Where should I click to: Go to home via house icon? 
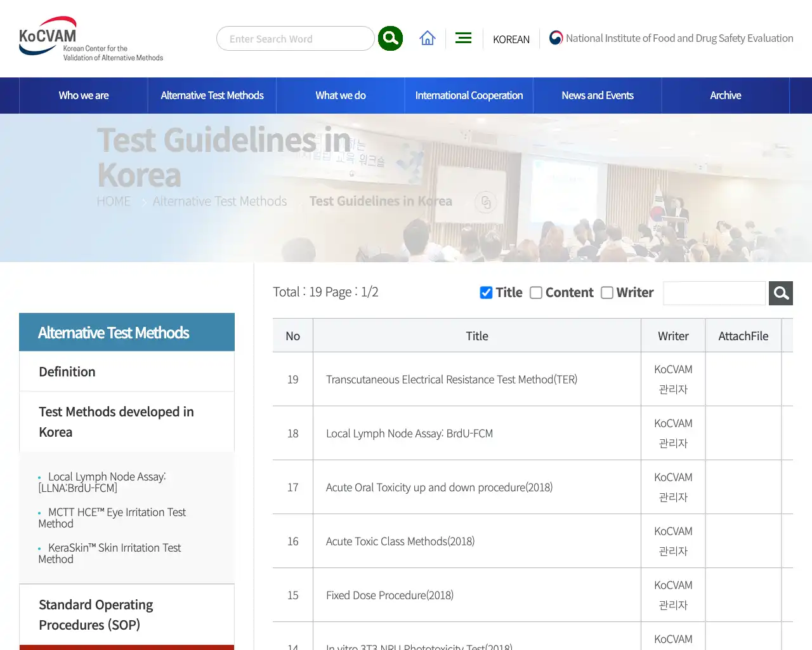point(428,38)
